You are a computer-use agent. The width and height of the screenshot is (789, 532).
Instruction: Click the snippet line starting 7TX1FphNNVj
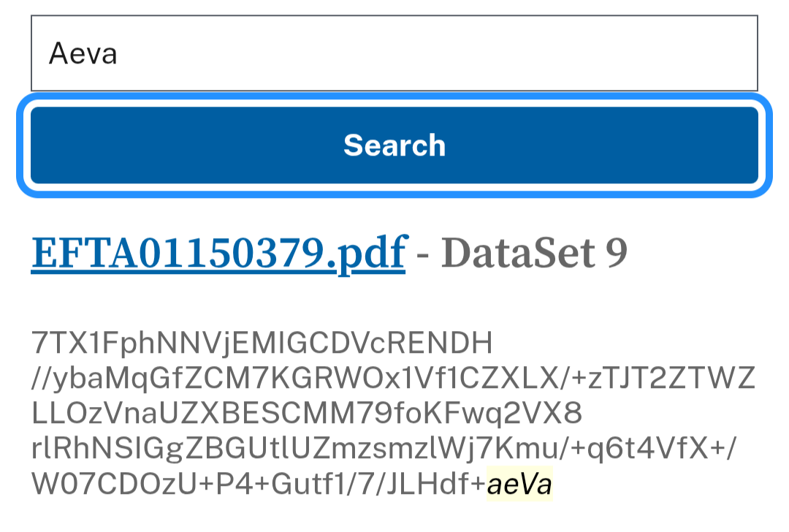click(262, 343)
